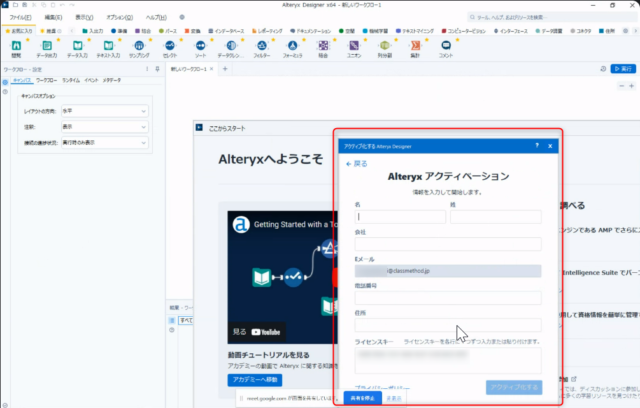The height and width of the screenshot is (408, 640).
Task: Switch to the ランタイム tab
Action: point(71,79)
